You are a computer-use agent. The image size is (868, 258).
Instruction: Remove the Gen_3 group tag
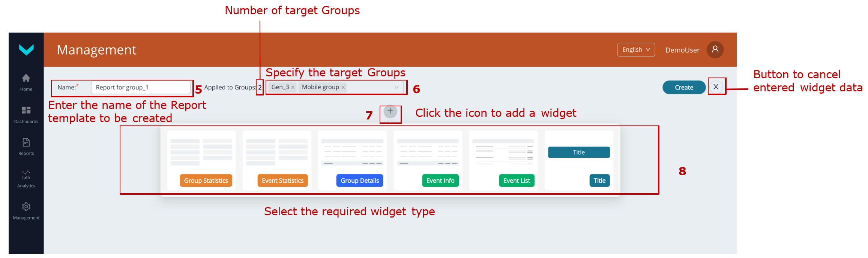pyautogui.click(x=293, y=88)
